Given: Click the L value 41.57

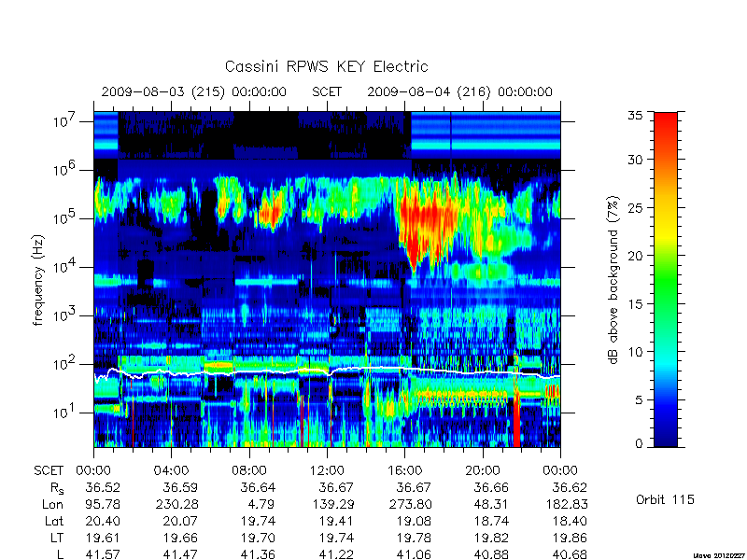Looking at the screenshot, I should [x=103, y=554].
